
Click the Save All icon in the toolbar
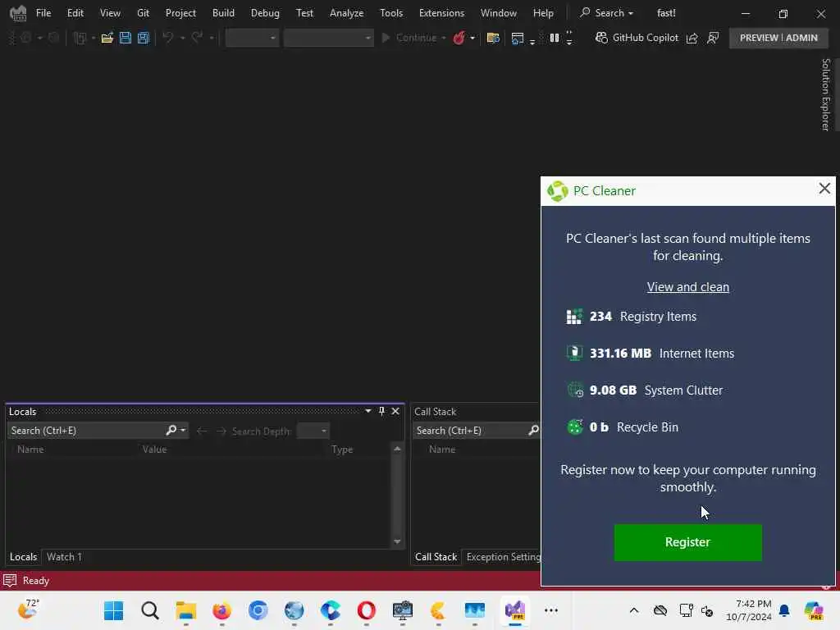pos(143,38)
